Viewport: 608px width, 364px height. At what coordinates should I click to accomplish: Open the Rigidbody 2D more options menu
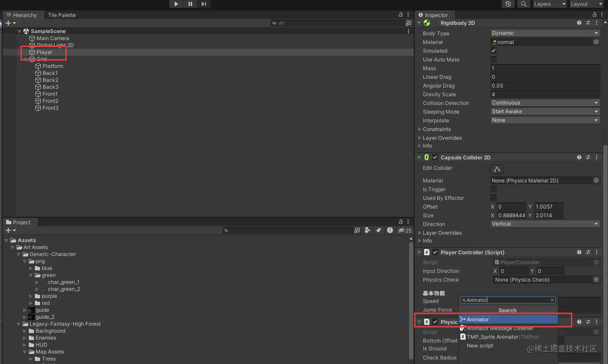(597, 23)
